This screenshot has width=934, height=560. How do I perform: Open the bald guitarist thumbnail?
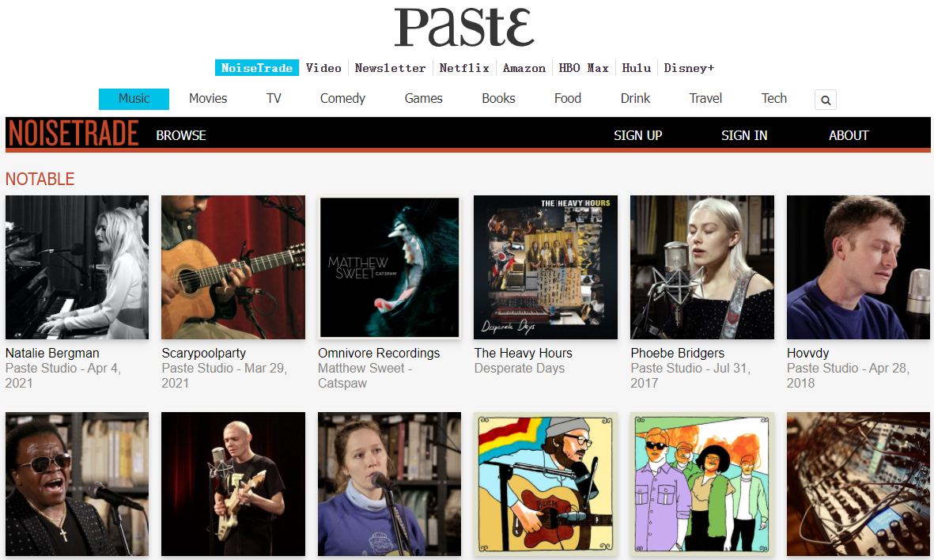click(233, 484)
